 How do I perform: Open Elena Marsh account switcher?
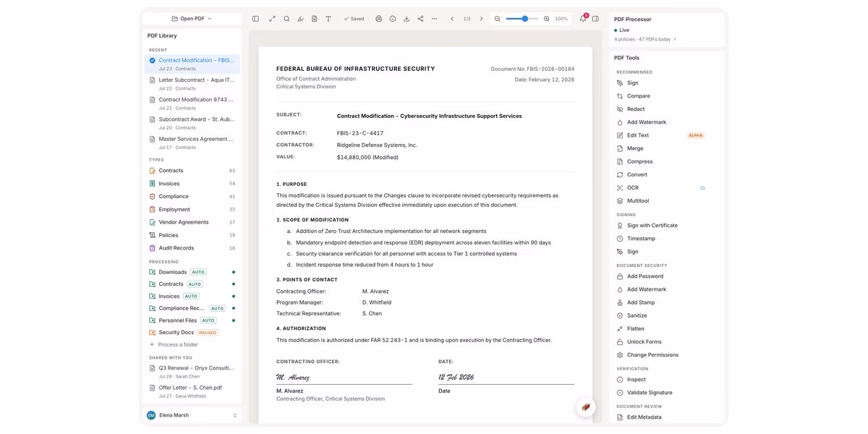pos(192,415)
